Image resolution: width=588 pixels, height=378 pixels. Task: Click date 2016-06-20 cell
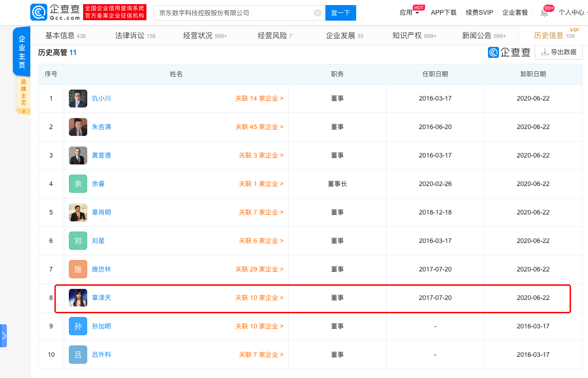click(x=435, y=127)
